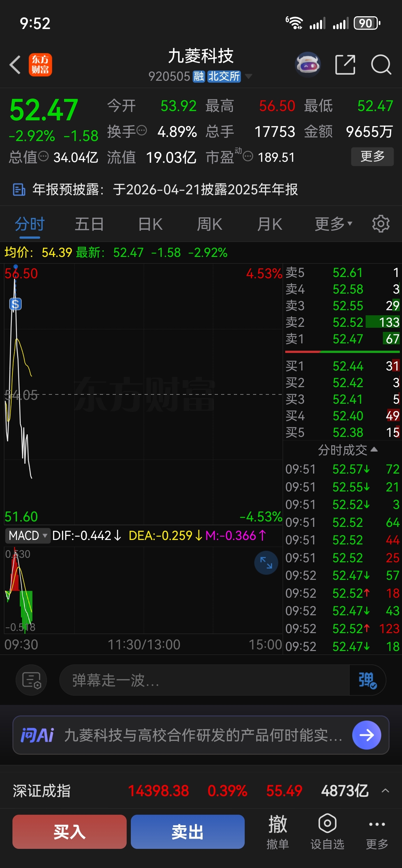The height and width of the screenshot is (868, 402).
Task: Tap the trade row with volume 123
Action: 342,628
